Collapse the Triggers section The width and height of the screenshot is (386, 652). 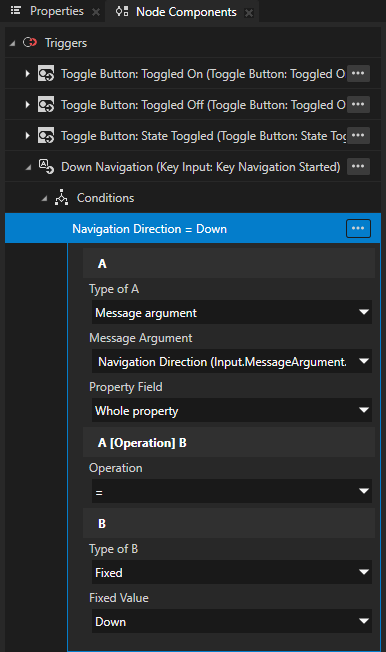coord(12,43)
